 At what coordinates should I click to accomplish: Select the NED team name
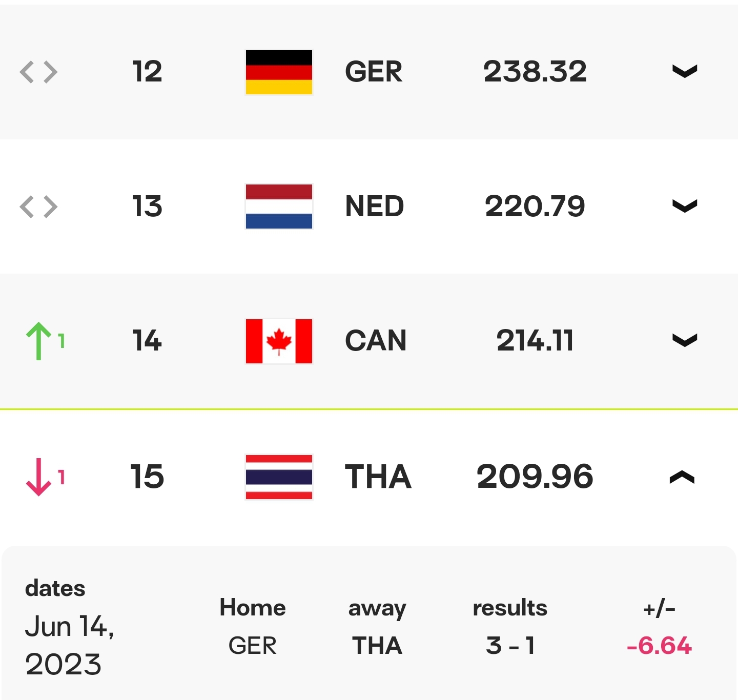point(375,206)
